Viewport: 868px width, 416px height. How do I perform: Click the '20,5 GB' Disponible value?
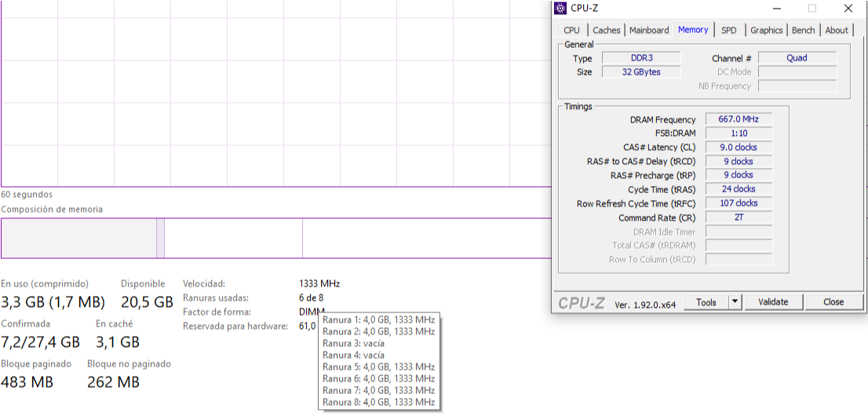pos(148,302)
